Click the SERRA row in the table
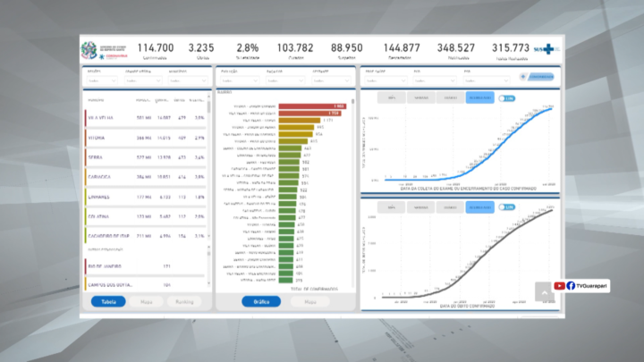Image resolution: width=644 pixels, height=362 pixels. (x=145, y=157)
